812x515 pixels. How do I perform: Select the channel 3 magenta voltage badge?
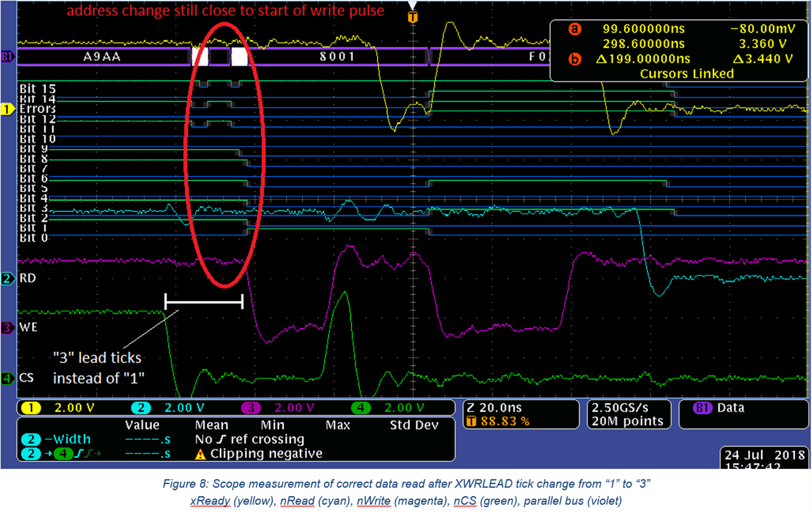coord(252,408)
